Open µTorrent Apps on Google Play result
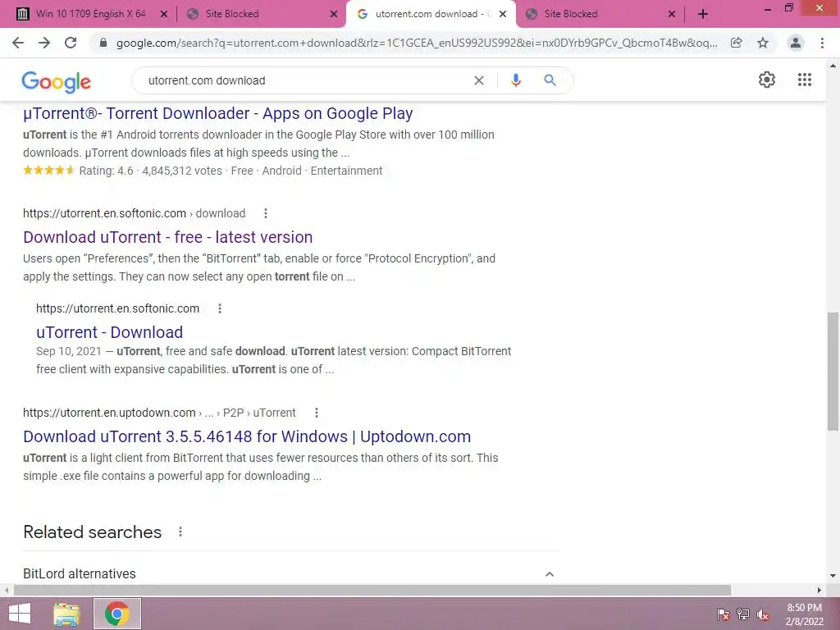 pos(218,113)
